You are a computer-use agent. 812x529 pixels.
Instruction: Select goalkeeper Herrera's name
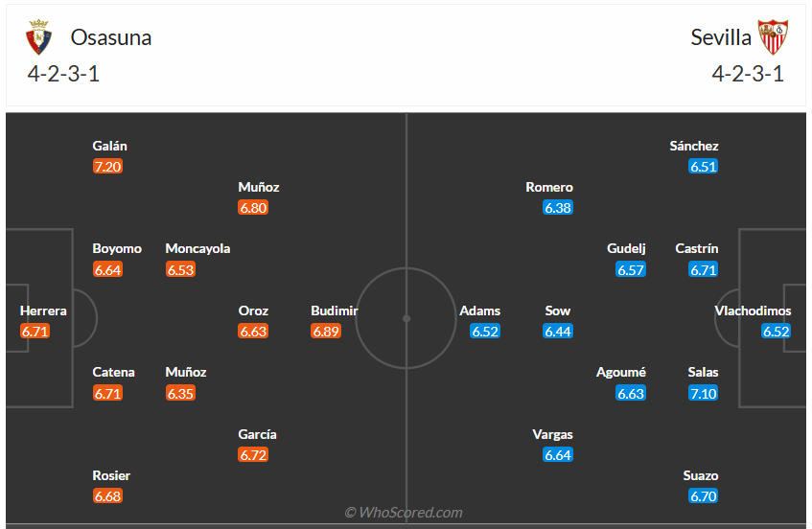tap(43, 310)
